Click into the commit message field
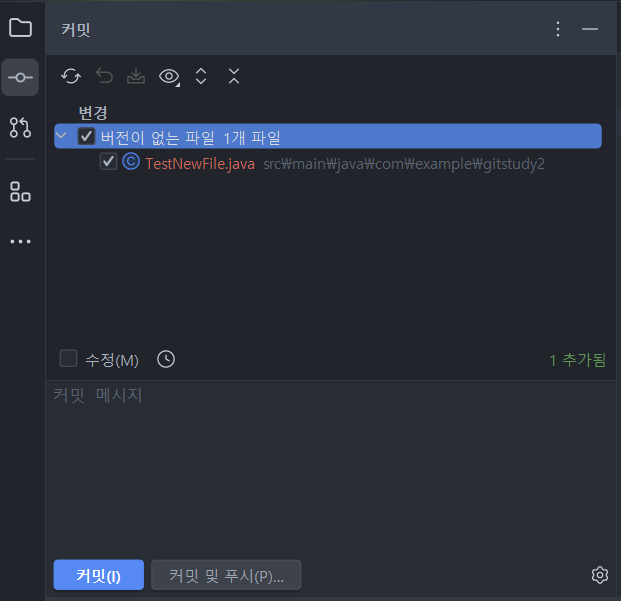The image size is (621, 601). 331,467
